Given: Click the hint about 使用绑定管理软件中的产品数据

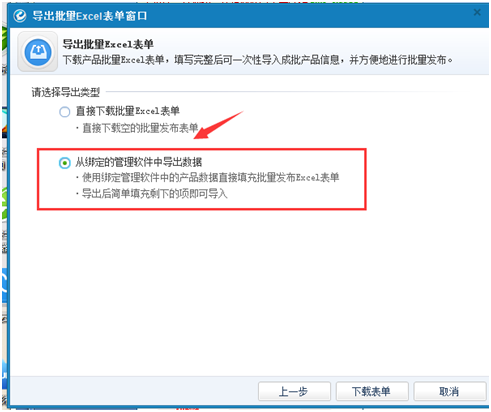Looking at the screenshot, I should coord(210,178).
